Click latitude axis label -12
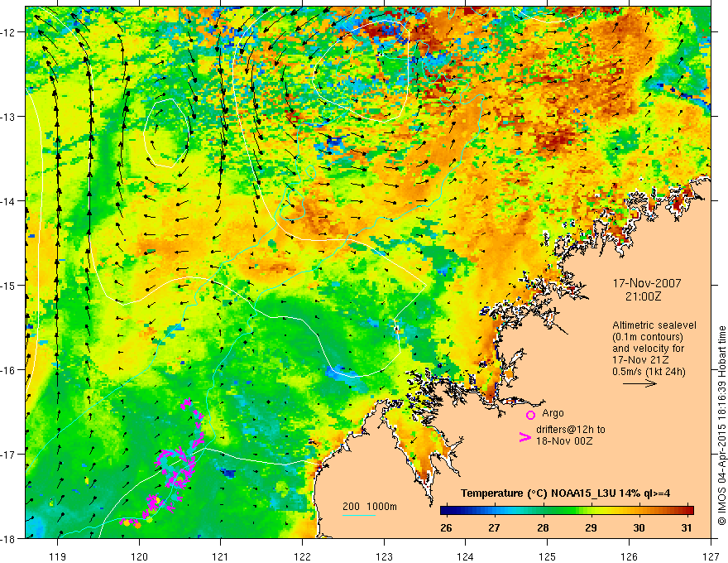The height and width of the screenshot is (563, 728). [9, 32]
